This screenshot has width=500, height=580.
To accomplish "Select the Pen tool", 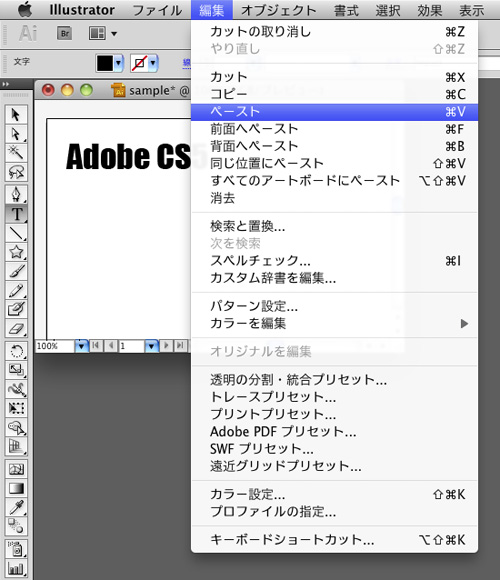I will tap(16, 194).
